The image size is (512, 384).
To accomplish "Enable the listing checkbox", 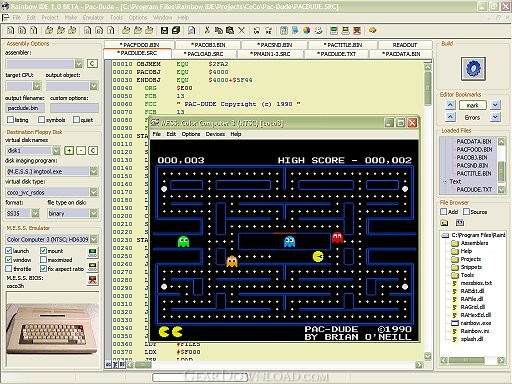I will coord(10,120).
